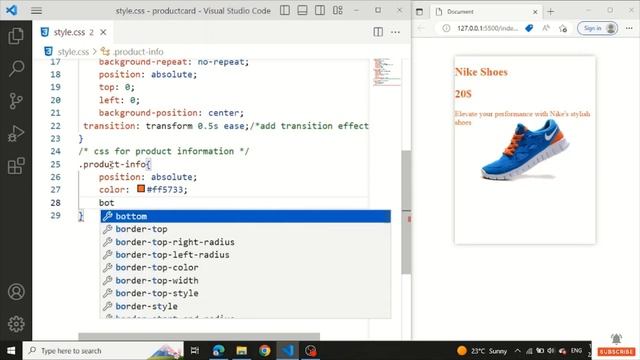Click the .product-info breadcrumb item
640x360 pixels.
(x=138, y=52)
